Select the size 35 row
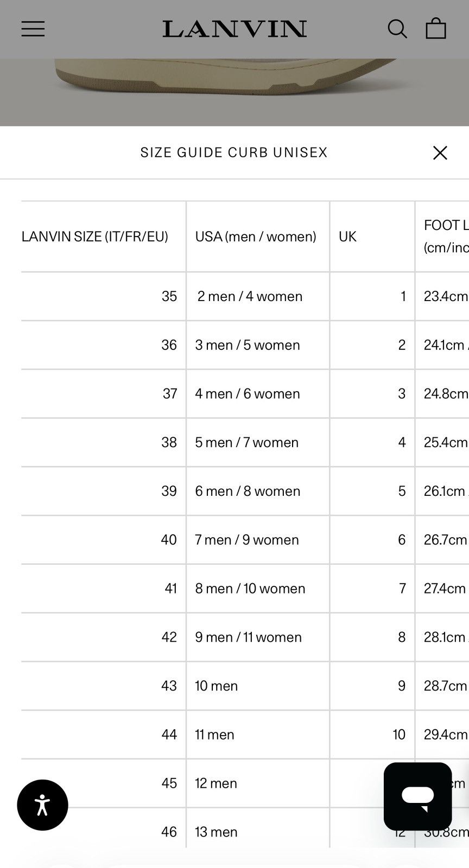The width and height of the screenshot is (469, 868). tap(245, 296)
